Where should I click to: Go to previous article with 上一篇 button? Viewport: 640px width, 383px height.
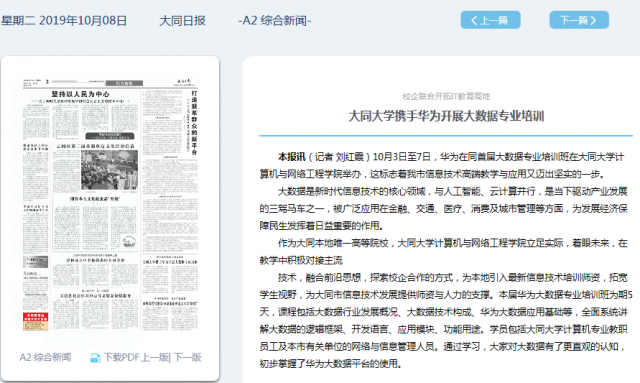click(490, 20)
